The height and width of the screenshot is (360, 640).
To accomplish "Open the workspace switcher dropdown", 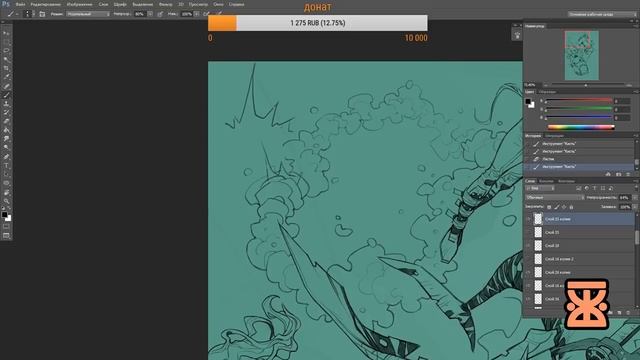I will 602,14.
